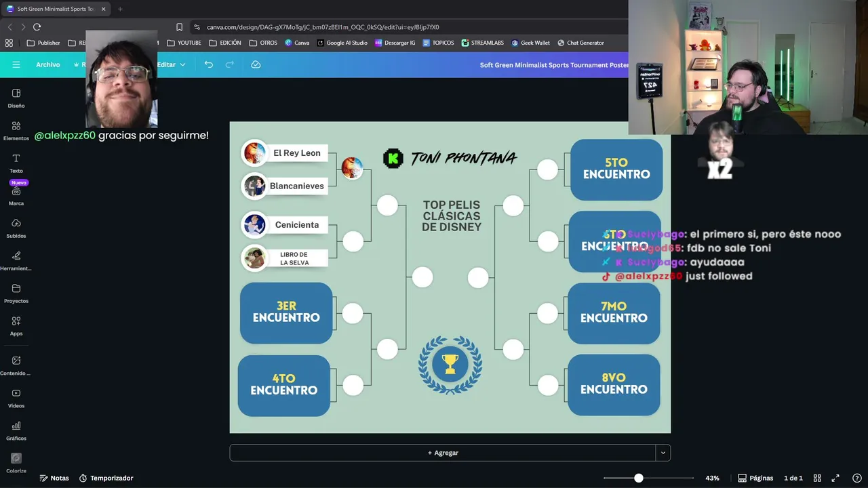Open grid view of pages
868x488 pixels.
click(x=817, y=478)
